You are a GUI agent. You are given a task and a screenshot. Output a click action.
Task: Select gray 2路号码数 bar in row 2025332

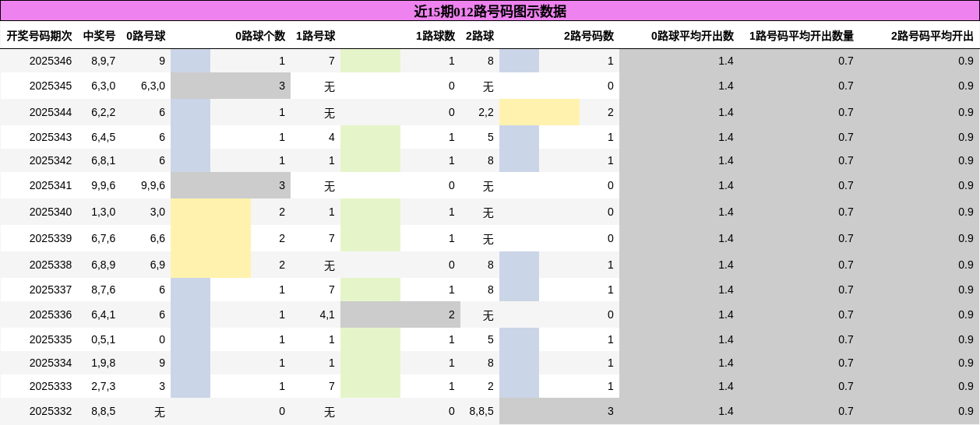point(559,411)
